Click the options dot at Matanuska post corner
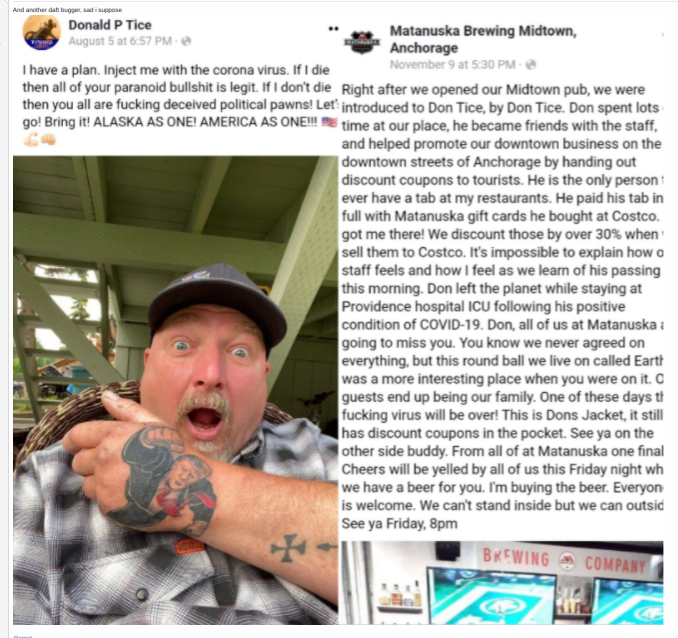 [662, 34]
